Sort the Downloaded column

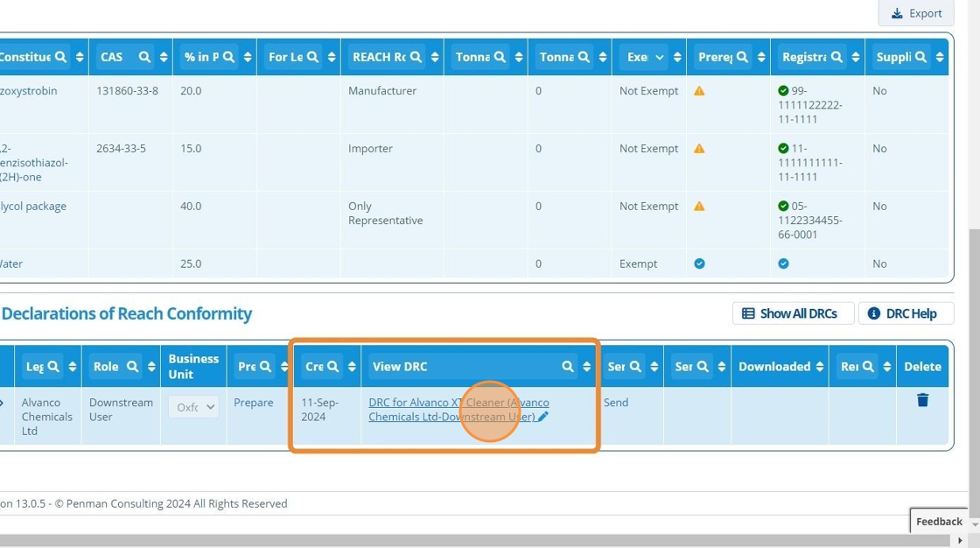pos(820,367)
